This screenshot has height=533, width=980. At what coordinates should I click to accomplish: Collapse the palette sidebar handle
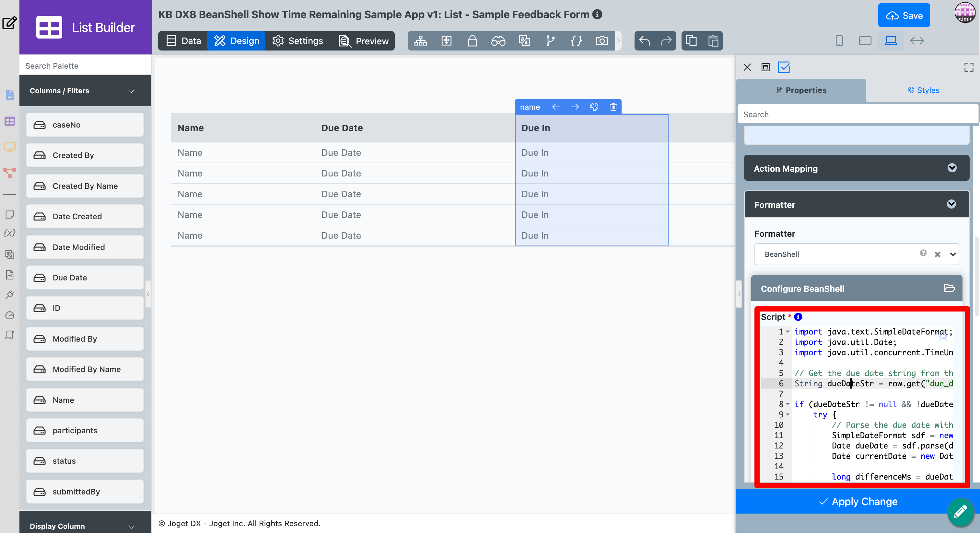pyautogui.click(x=148, y=293)
